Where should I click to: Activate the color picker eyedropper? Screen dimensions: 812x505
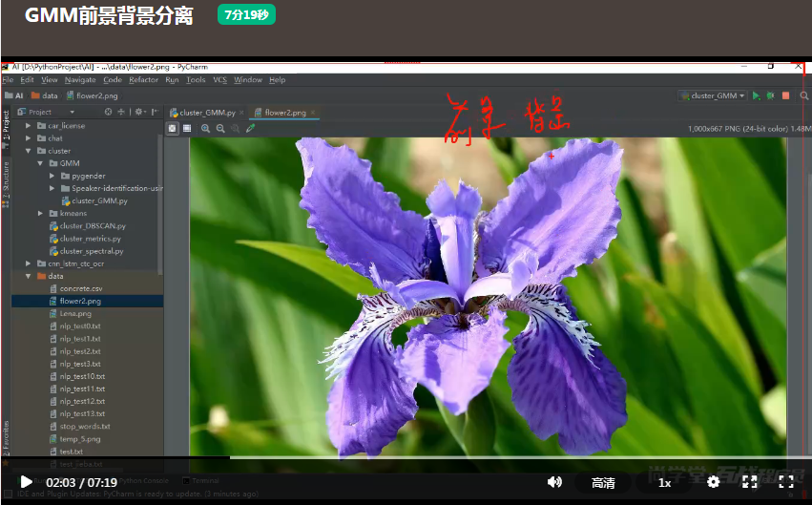pyautogui.click(x=251, y=129)
